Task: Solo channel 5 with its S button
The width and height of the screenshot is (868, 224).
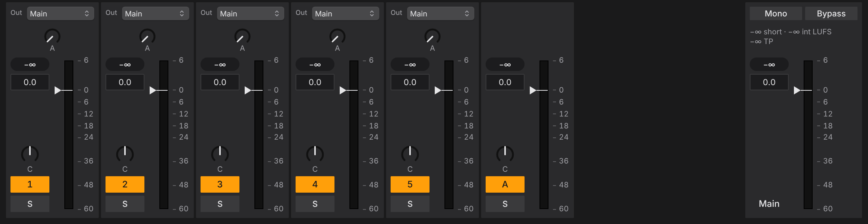Action: coord(410,204)
